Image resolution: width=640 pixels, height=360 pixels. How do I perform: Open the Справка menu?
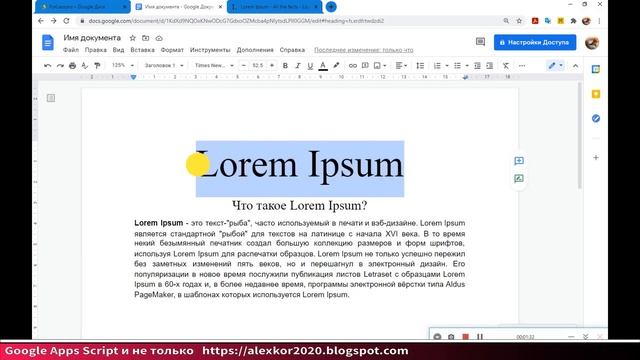(292, 50)
